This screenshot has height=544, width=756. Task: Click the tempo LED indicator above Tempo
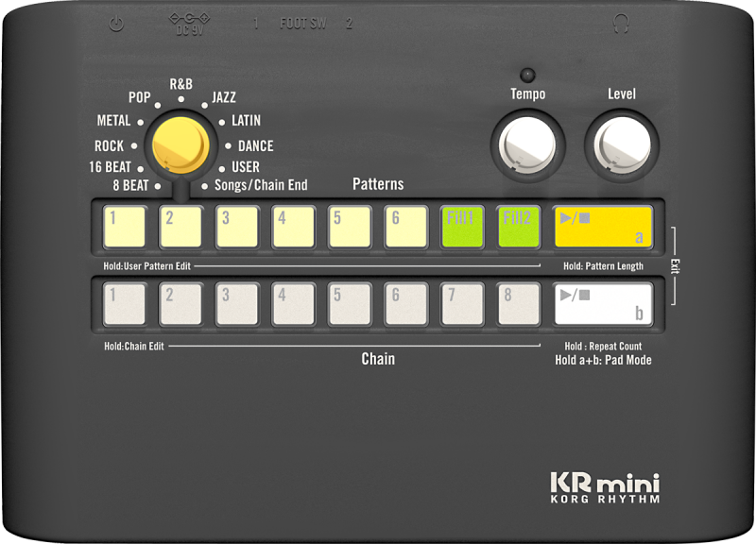coord(527,75)
